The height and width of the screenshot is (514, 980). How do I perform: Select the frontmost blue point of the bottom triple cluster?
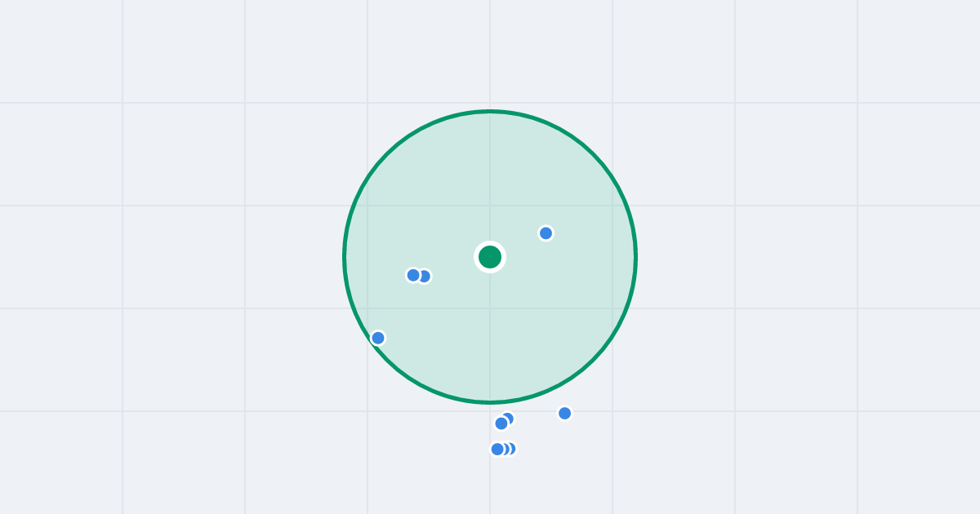[497, 449]
